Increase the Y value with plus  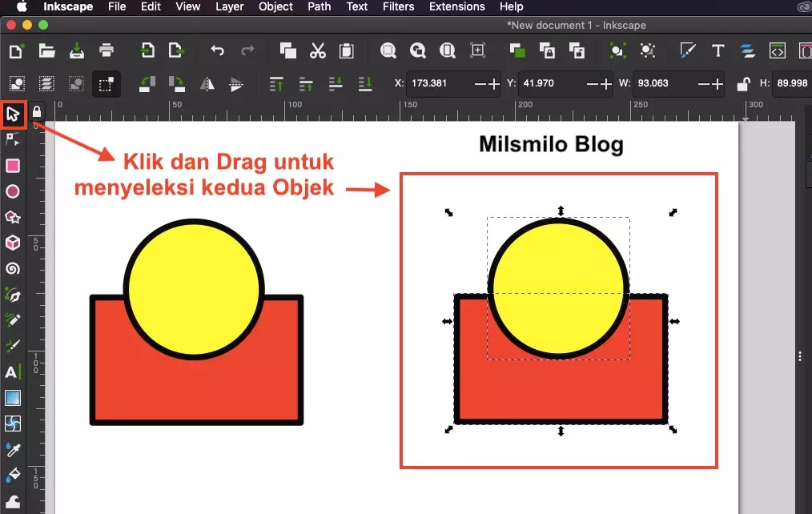(606, 84)
